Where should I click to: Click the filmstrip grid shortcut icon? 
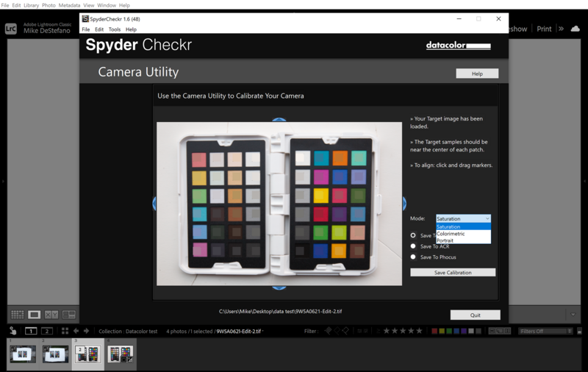[65, 331]
